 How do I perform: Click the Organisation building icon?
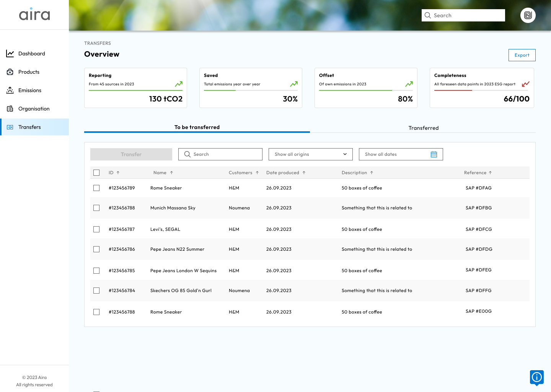point(10,109)
